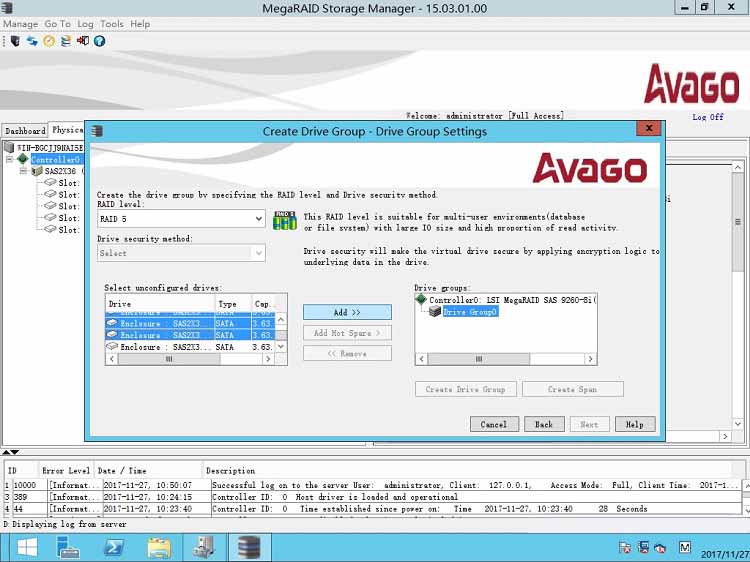Click the Error Level log column header
The height and width of the screenshot is (562, 750).
tap(66, 471)
